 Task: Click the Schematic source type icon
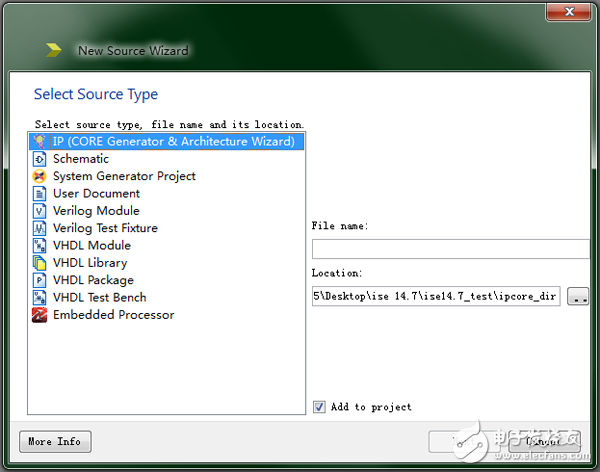pos(40,159)
